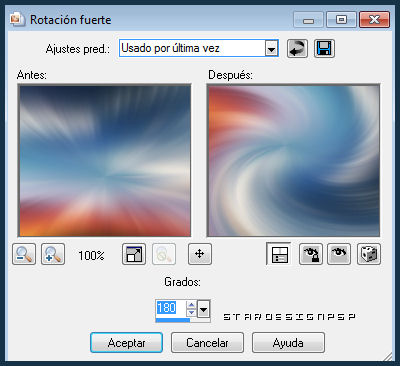Image resolution: width=400 pixels, height=366 pixels.
Task: Minimize the Rotación fuerte dialog
Action: pos(308,20)
